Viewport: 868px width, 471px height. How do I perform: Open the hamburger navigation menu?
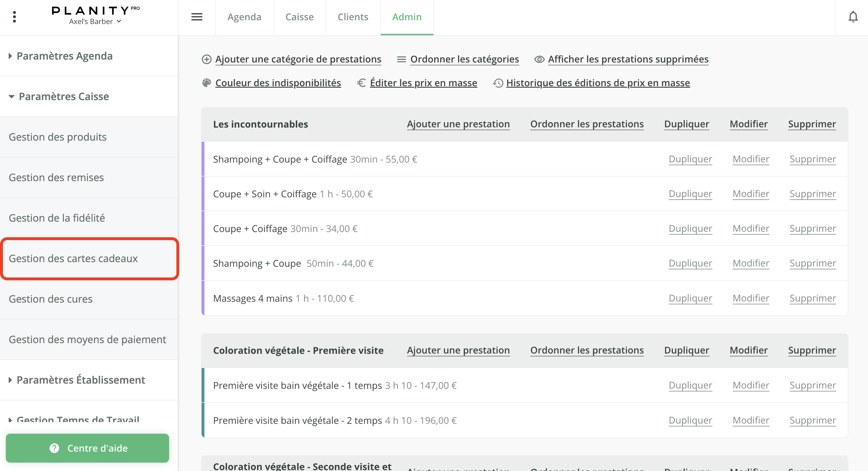click(197, 16)
